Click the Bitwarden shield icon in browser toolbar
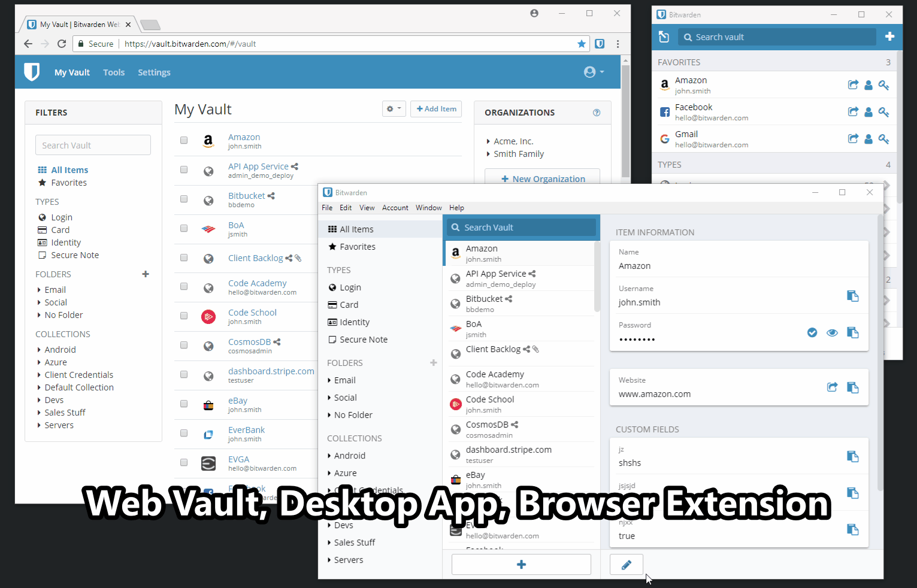The height and width of the screenshot is (588, 917). tap(600, 43)
